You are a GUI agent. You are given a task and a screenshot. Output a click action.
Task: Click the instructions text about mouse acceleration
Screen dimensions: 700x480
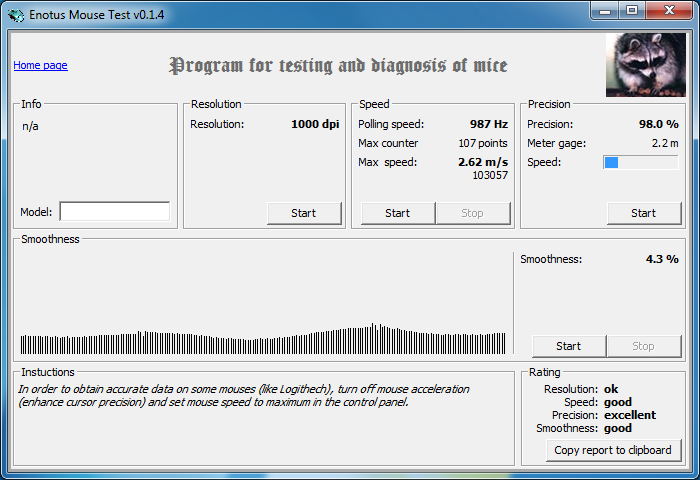(244, 396)
